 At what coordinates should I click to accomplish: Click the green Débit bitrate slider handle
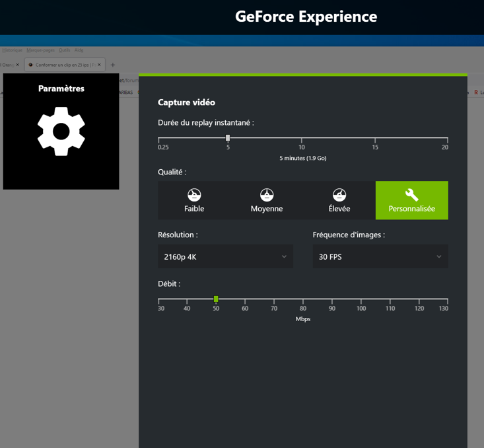(216, 299)
